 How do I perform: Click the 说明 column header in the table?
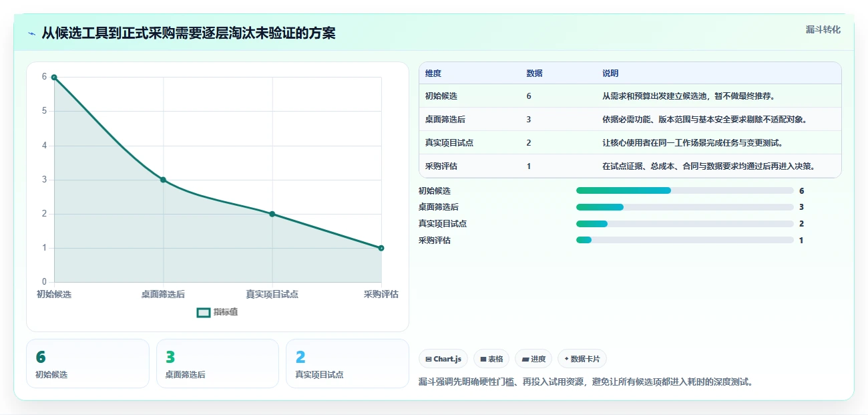[610, 74]
